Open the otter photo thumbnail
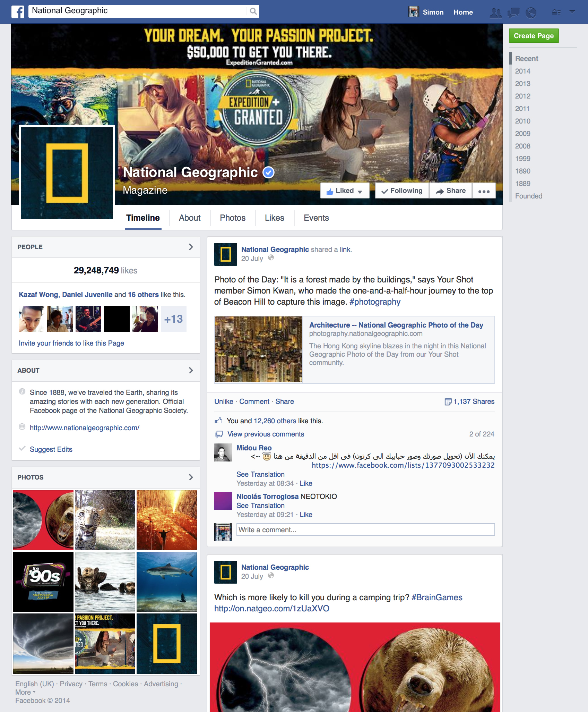This screenshot has height=712, width=588. click(105, 582)
